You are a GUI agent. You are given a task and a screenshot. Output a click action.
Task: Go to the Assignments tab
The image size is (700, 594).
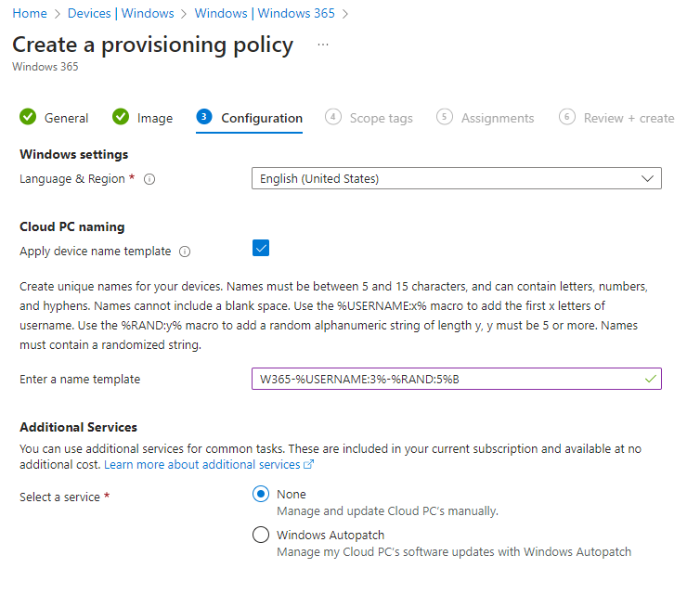(x=498, y=118)
